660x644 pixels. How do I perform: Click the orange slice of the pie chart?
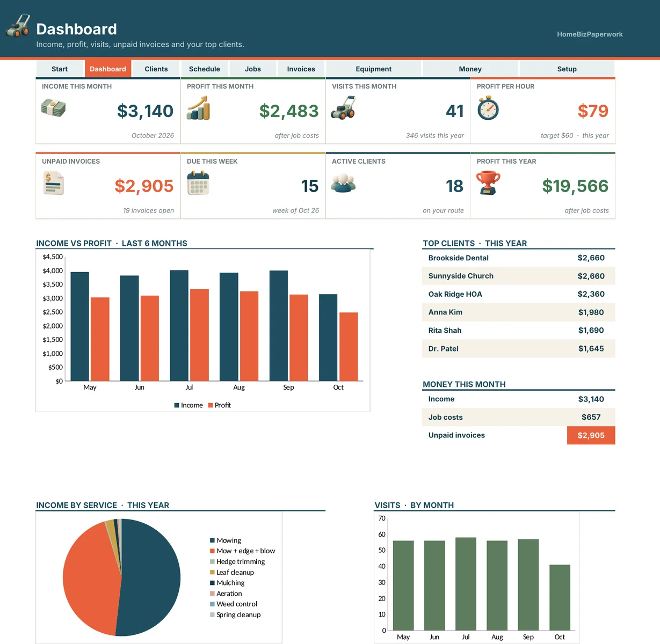91,580
